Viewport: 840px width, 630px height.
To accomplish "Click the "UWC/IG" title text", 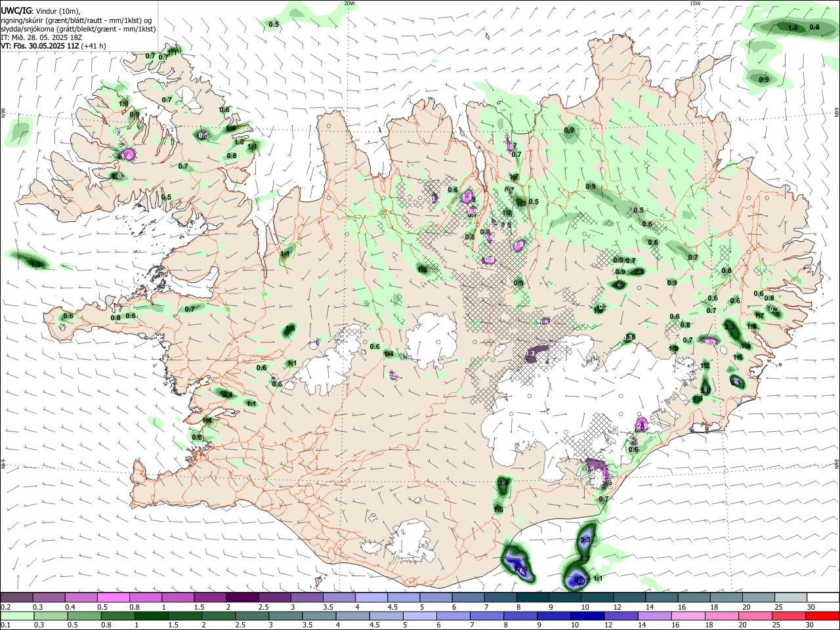I will point(15,10).
